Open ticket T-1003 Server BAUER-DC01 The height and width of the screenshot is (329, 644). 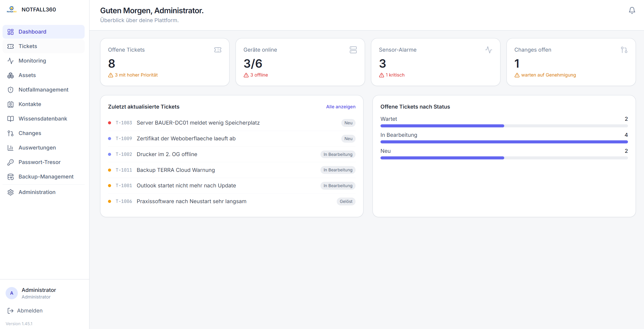[x=232, y=123]
